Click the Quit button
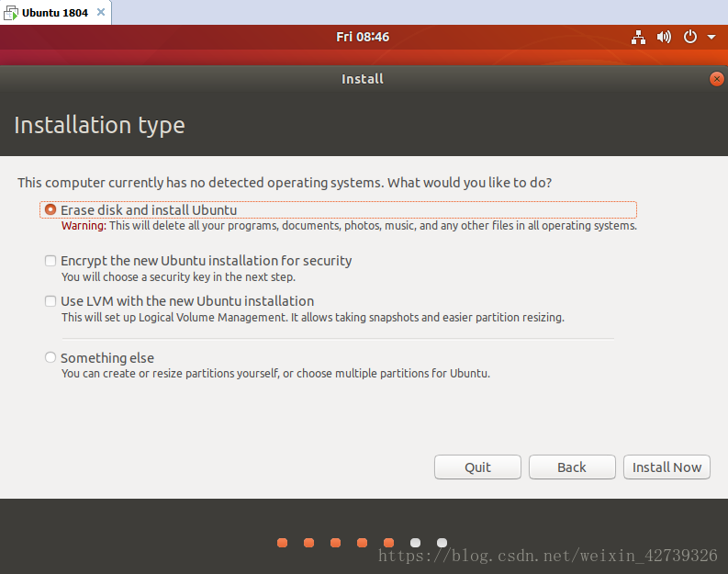 tap(477, 467)
